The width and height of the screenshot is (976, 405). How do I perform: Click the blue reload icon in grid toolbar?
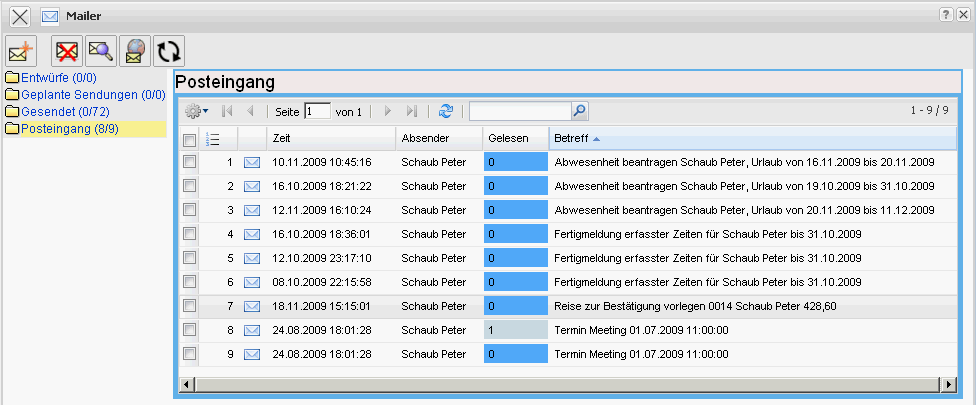pyautogui.click(x=445, y=111)
